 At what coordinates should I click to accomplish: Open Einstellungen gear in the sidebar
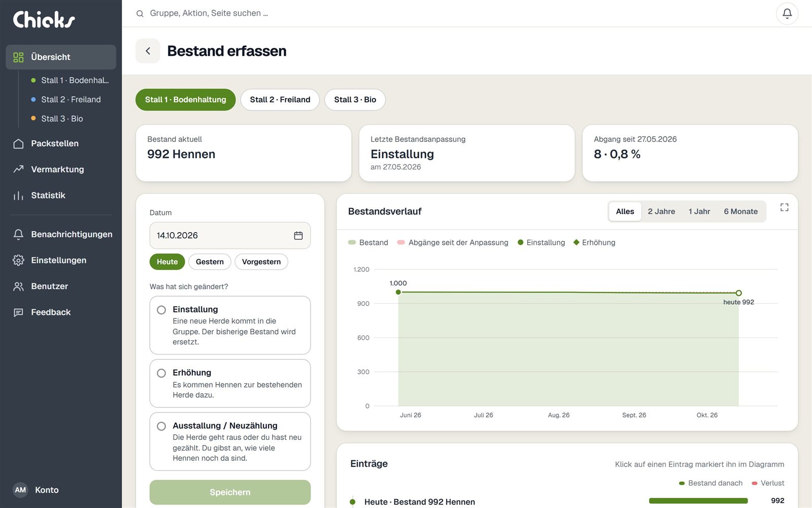tap(61, 260)
